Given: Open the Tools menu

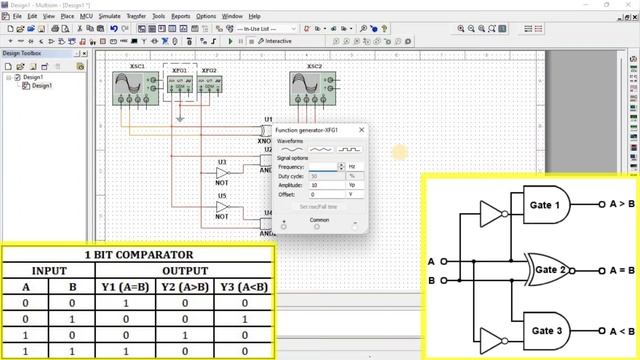Looking at the screenshot, I should point(158,16).
